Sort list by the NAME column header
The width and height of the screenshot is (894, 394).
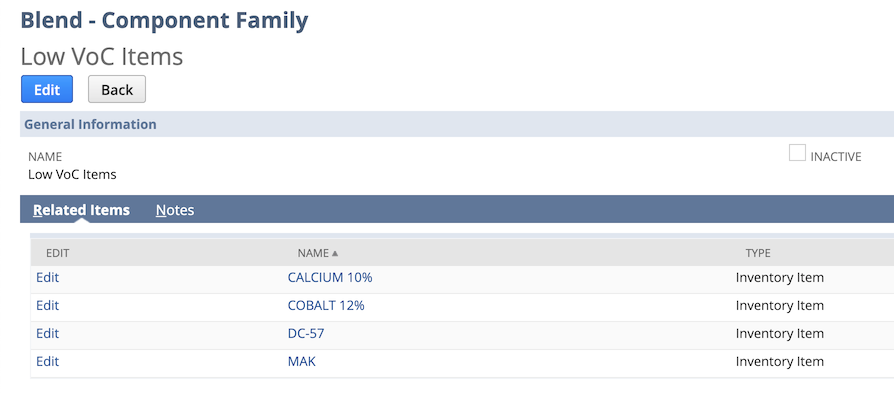point(313,253)
